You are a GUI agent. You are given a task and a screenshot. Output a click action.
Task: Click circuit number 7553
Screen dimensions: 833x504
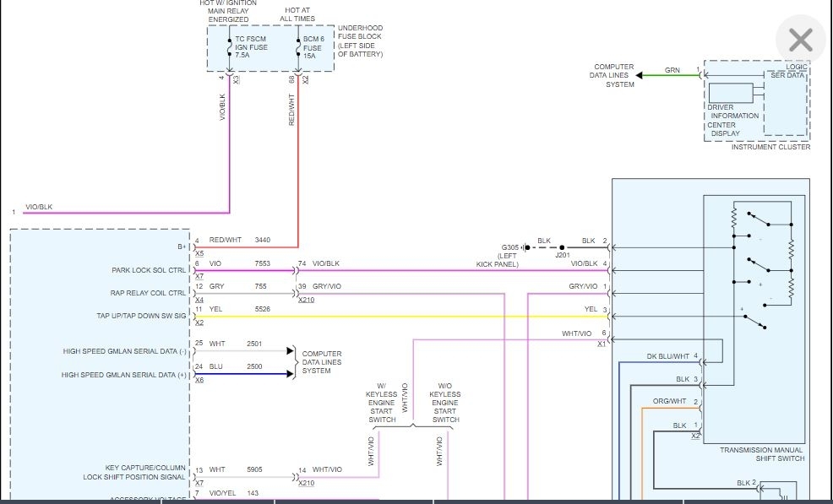(263, 263)
